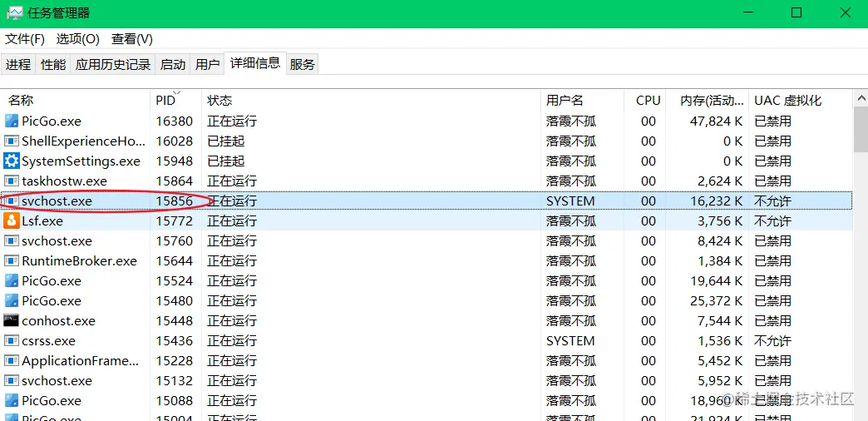868x421 pixels.
Task: Select the csrss.exe process name
Action: click(48, 340)
